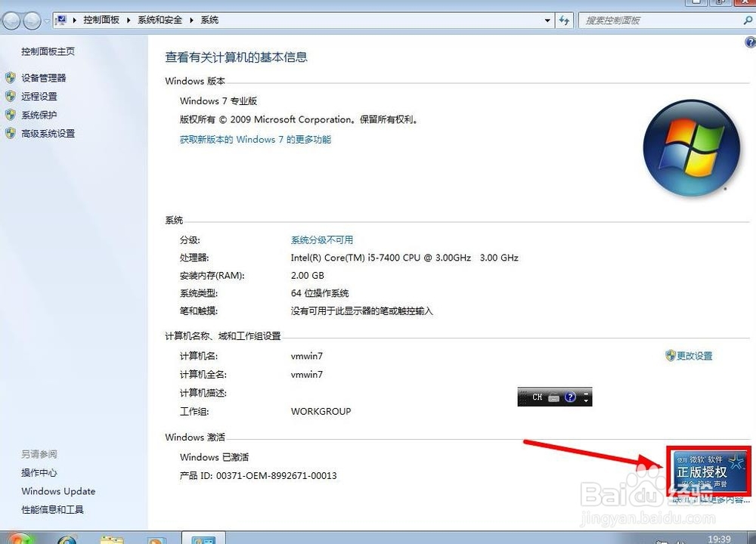The height and width of the screenshot is (544, 756).
Task: Select vmwin7 in 计算机全名 row
Action: (307, 375)
